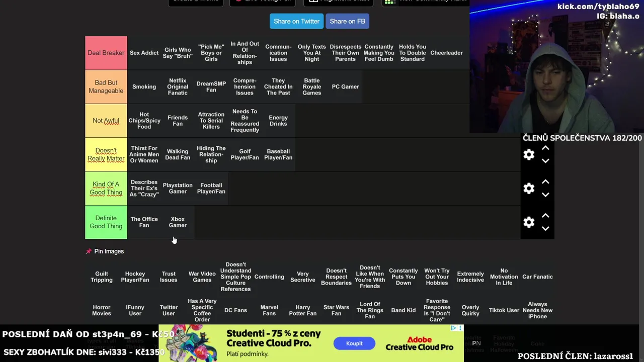
Task: Open the AdChoices triangle on the Adobe ad
Action: tap(453, 328)
